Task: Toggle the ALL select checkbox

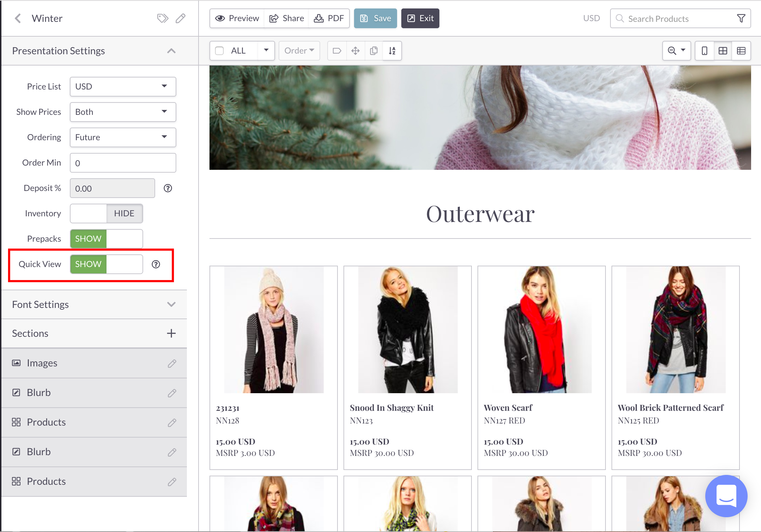Action: tap(219, 51)
